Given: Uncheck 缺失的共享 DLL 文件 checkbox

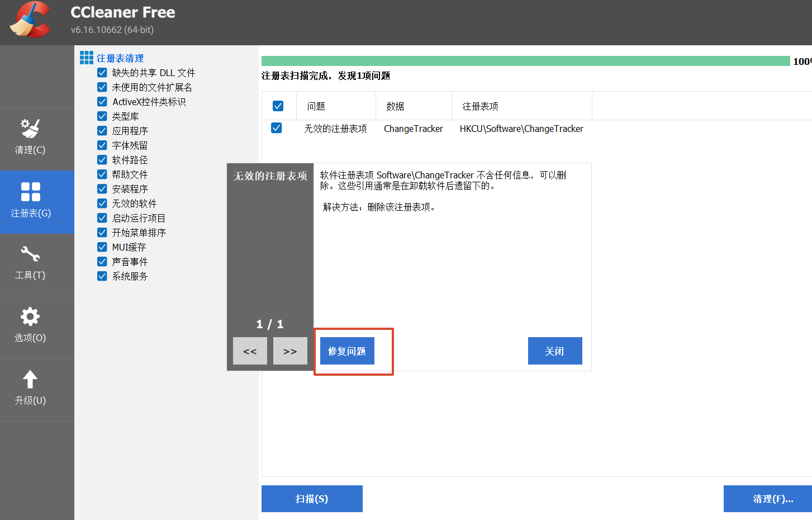Looking at the screenshot, I should [102, 73].
